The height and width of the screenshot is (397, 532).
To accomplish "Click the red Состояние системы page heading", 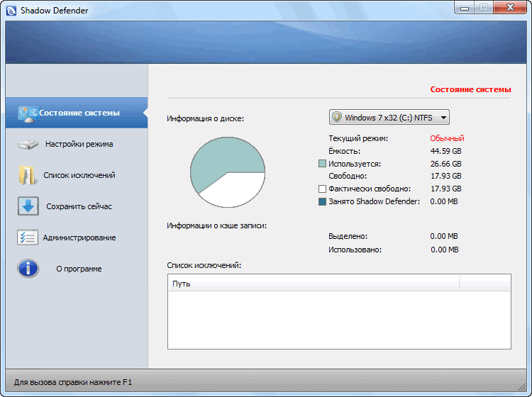I will (x=470, y=89).
